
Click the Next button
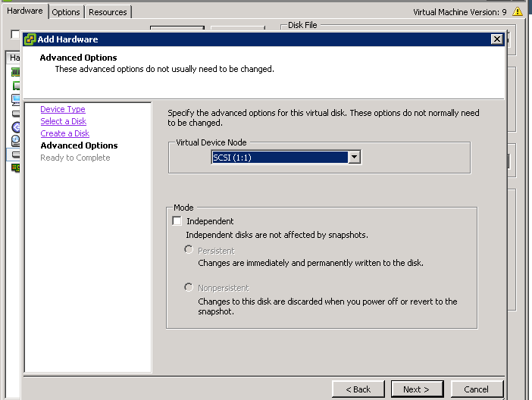417,389
